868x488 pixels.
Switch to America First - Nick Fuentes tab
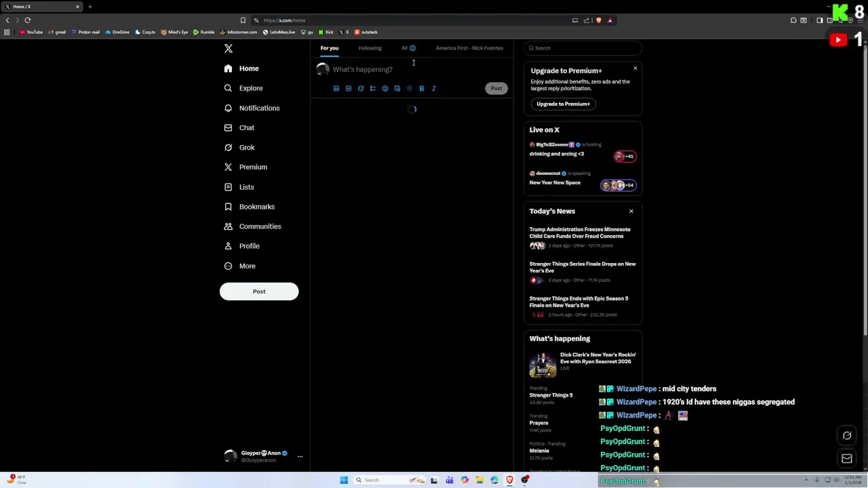click(469, 48)
